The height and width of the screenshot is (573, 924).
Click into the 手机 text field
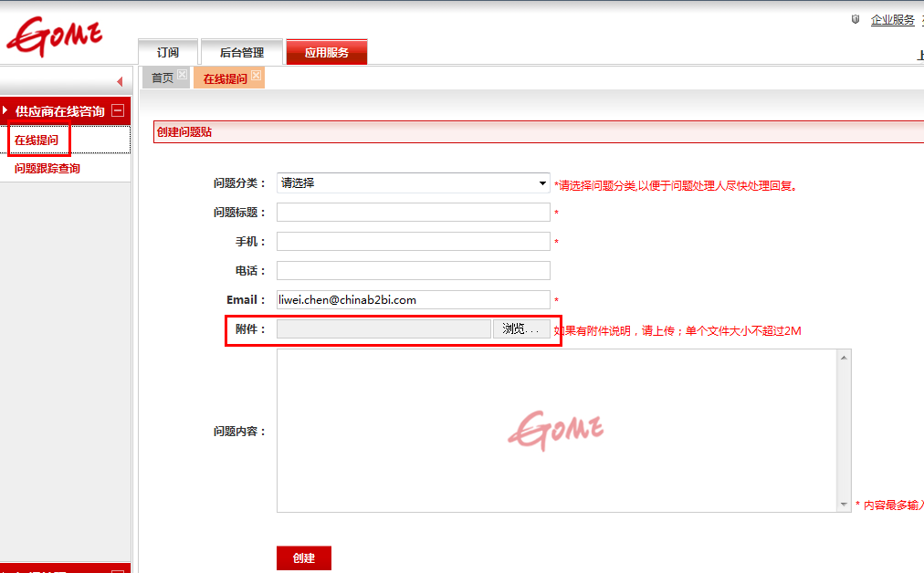pos(413,242)
